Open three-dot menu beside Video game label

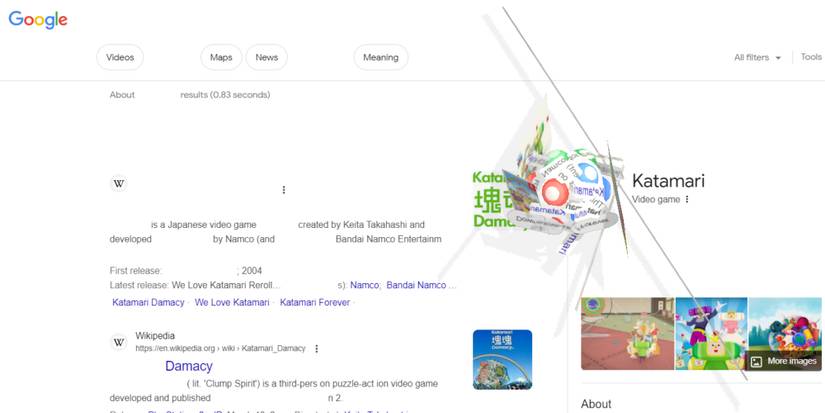tap(687, 200)
